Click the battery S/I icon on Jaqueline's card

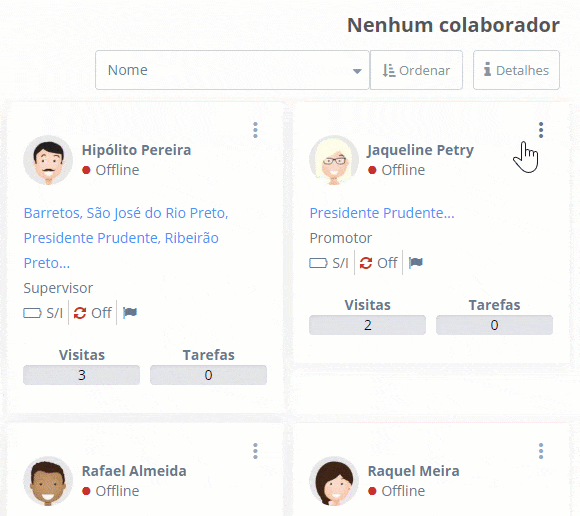(x=318, y=263)
